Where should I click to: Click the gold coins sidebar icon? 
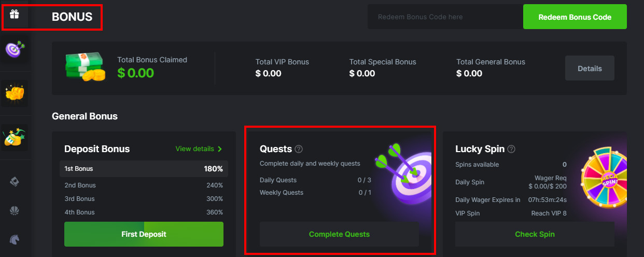pyautogui.click(x=15, y=93)
